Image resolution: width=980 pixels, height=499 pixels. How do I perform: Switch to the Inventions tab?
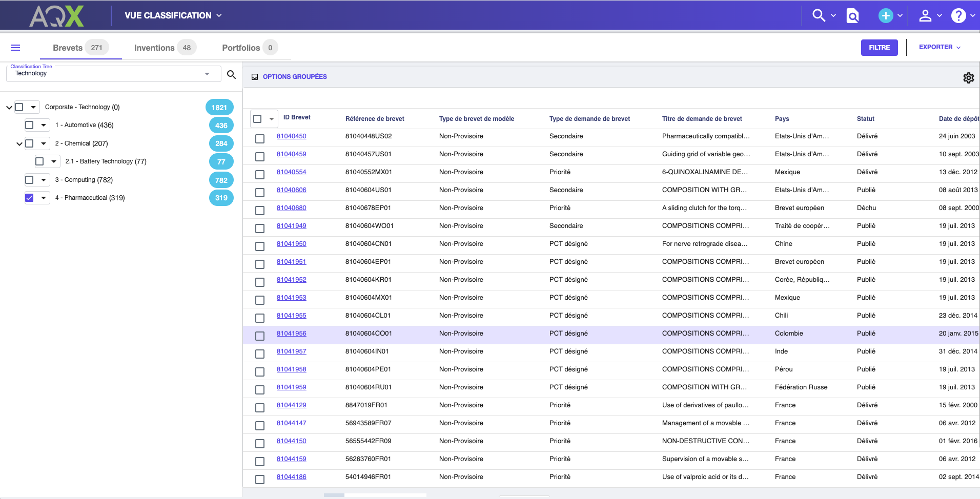pos(165,48)
